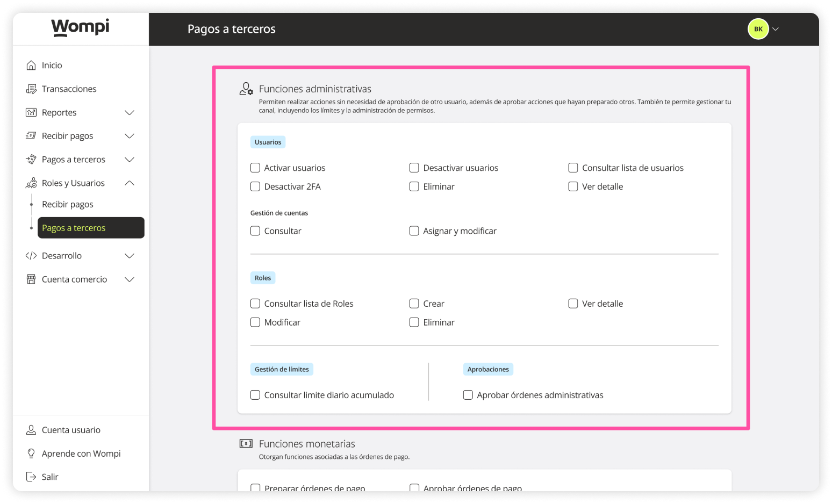This screenshot has height=504, width=832.
Task: Click the Cuenta comercio store icon
Action: (x=31, y=279)
